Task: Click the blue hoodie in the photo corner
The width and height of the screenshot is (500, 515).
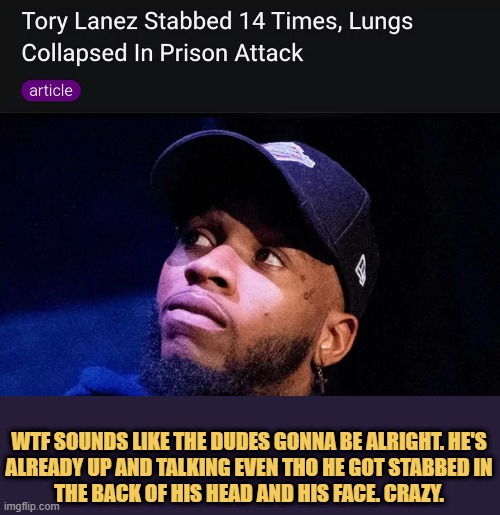Action: [x=107, y=382]
